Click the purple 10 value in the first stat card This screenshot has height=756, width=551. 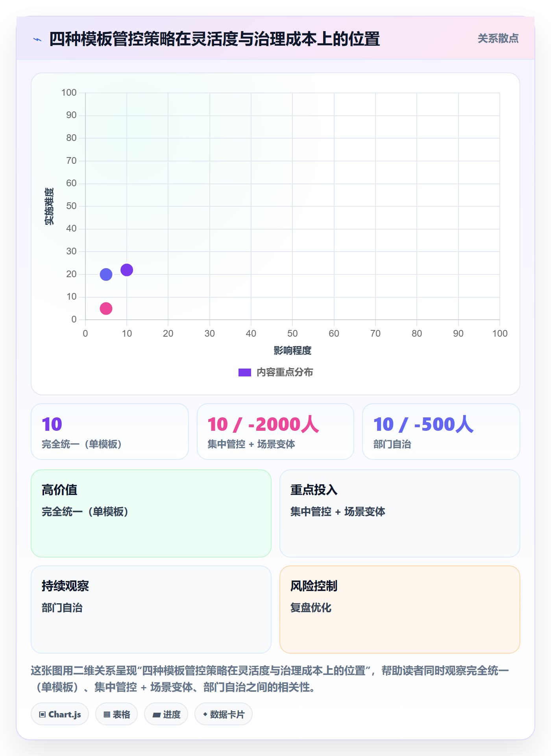[x=52, y=424]
